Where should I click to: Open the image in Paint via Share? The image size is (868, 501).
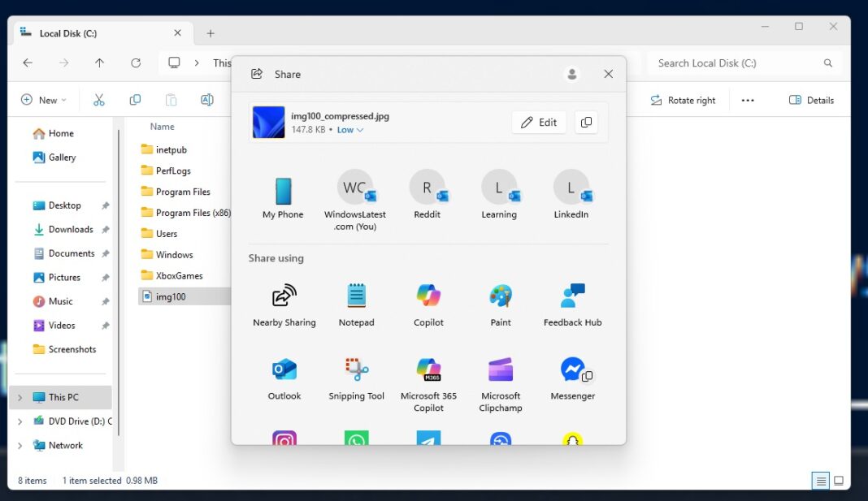pyautogui.click(x=500, y=297)
